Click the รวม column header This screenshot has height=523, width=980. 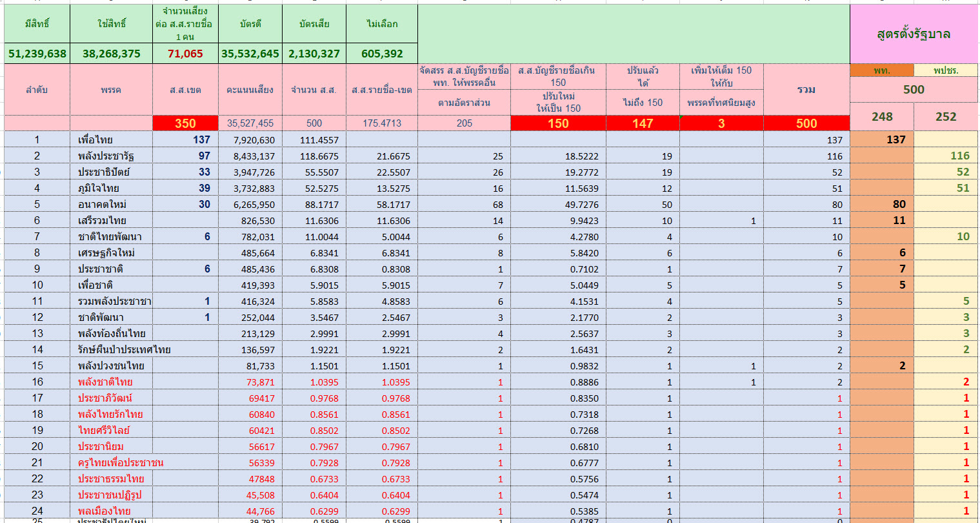click(806, 90)
